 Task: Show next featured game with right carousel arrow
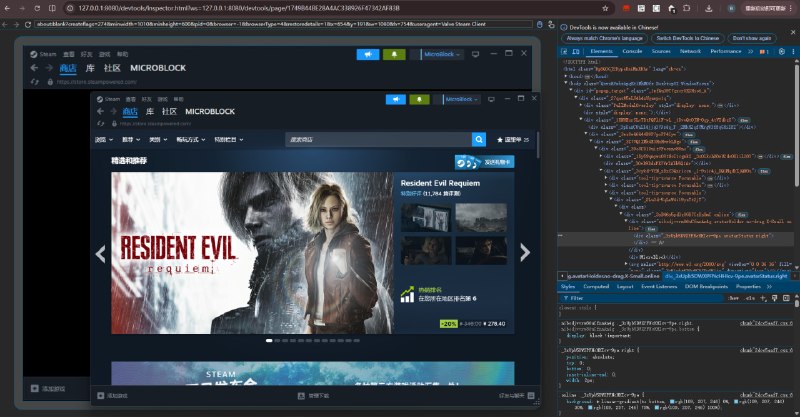point(525,253)
